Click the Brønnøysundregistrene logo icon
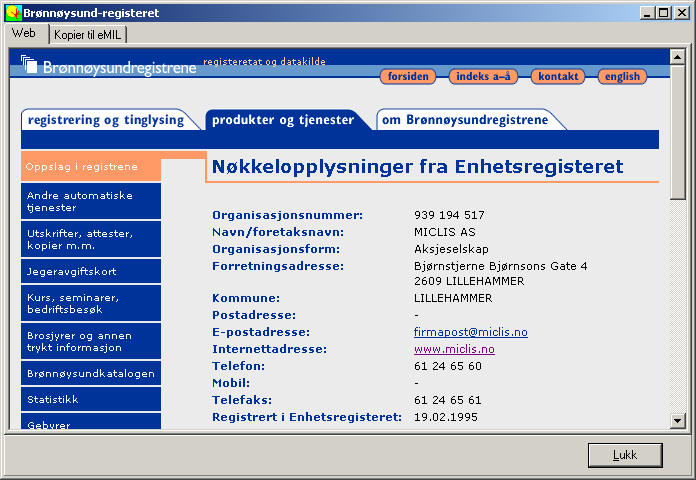 click(x=29, y=65)
